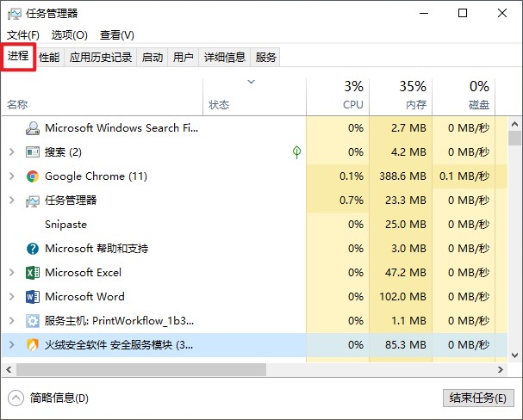Switch to the 进程 tab
This screenshot has height=420, width=523.
pos(18,56)
